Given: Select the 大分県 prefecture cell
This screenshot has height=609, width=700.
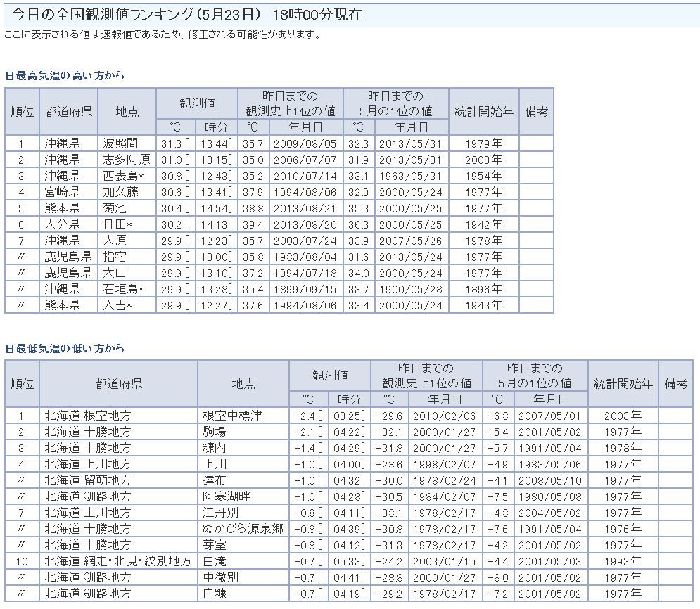Looking at the screenshot, I should pos(62,224).
